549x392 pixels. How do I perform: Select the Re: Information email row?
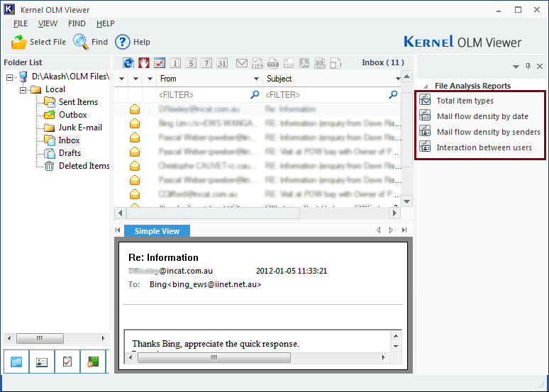coord(257,110)
